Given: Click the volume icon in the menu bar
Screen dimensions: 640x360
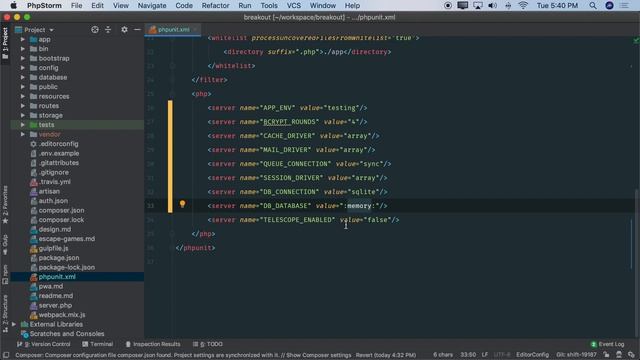Looking at the screenshot, I should [x=493, y=6].
